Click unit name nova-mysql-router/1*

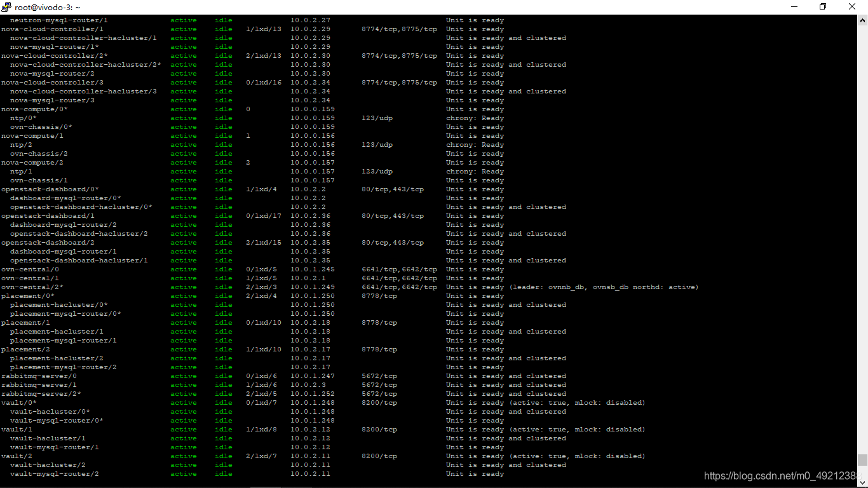[x=55, y=47]
